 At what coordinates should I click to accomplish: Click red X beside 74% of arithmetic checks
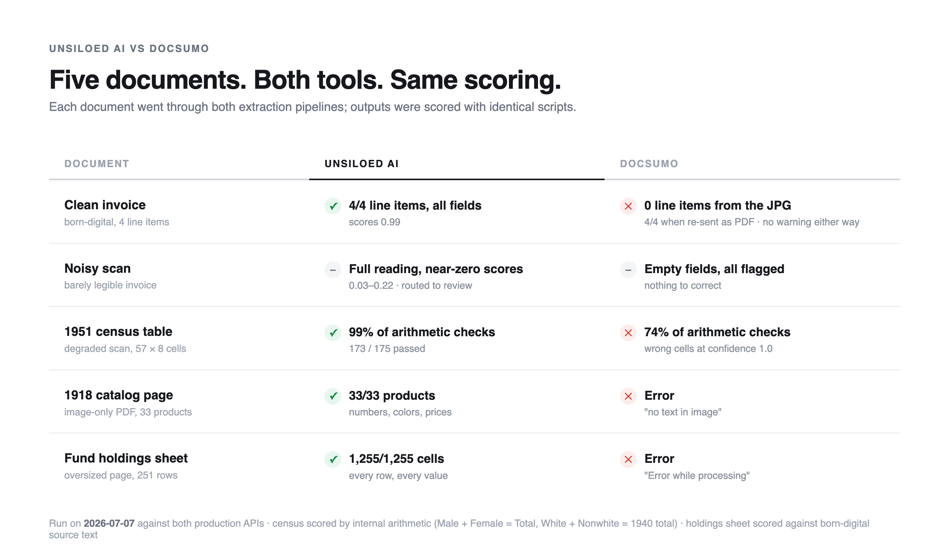click(x=628, y=333)
